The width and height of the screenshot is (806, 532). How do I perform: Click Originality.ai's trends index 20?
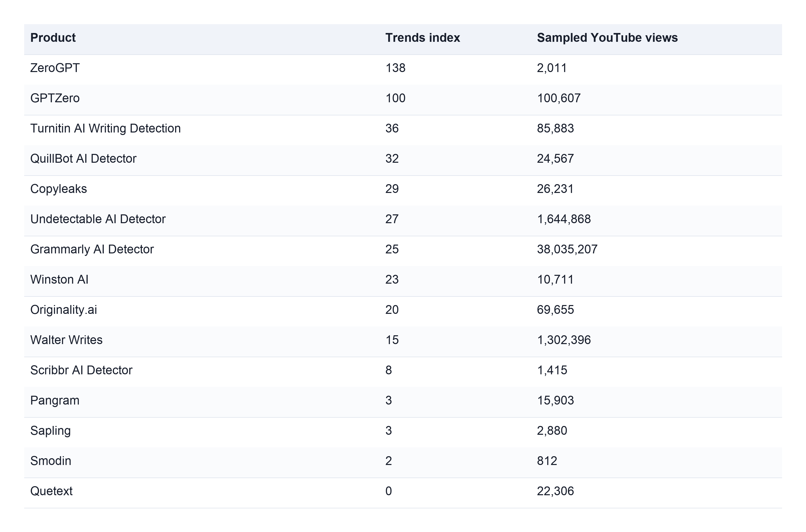[x=392, y=309]
